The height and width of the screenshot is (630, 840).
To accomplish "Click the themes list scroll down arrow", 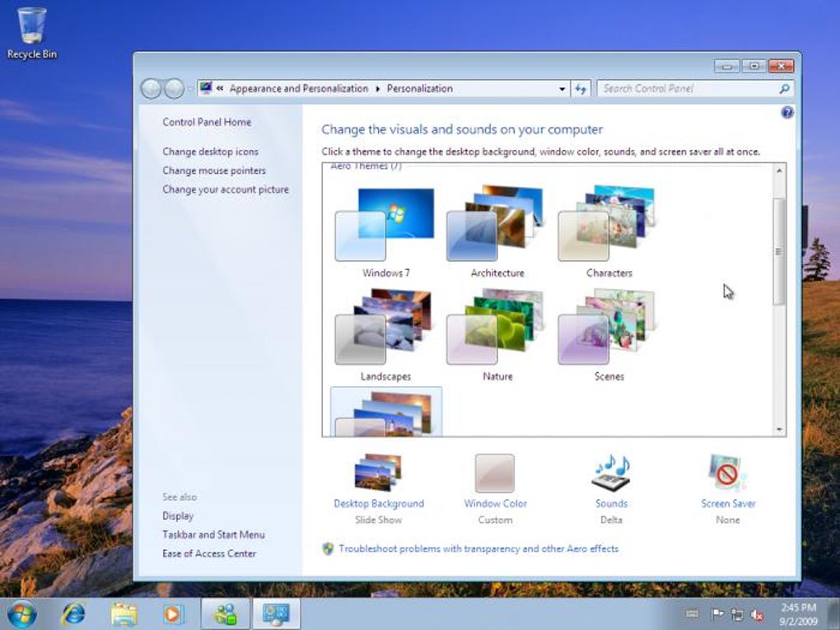I will point(779,430).
